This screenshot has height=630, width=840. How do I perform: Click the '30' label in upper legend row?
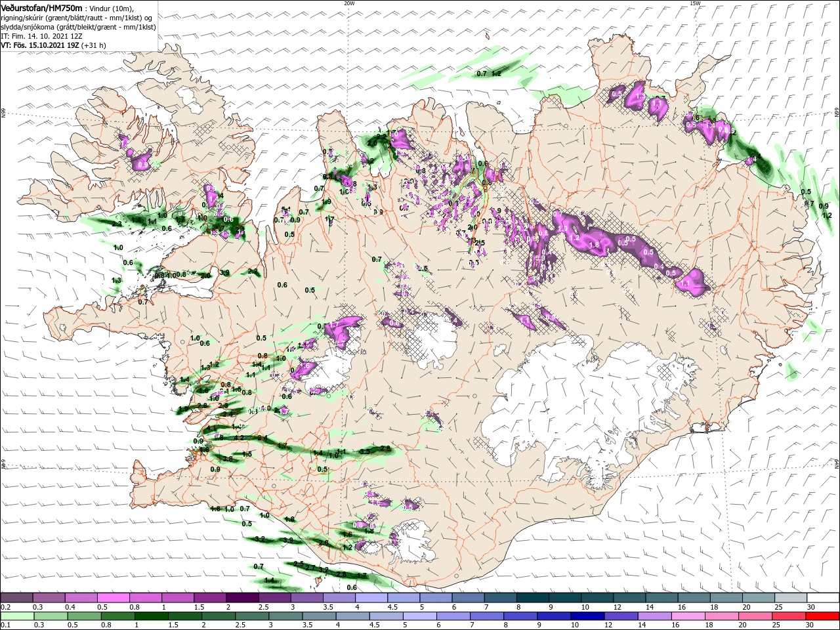point(811,607)
